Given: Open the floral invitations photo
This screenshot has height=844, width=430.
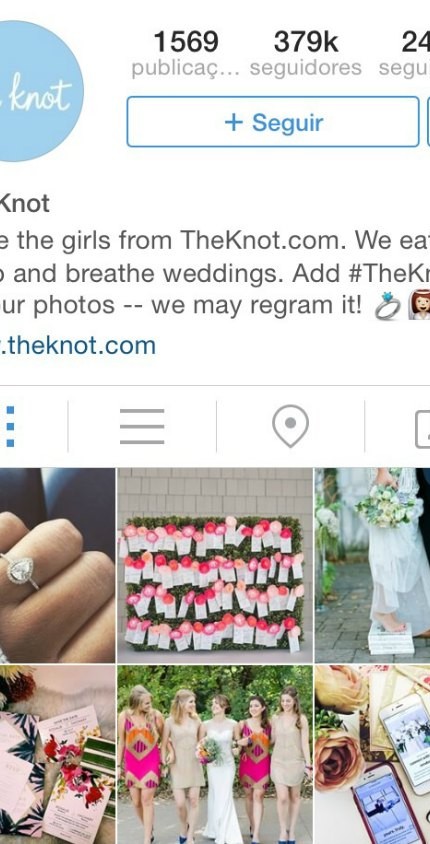Looking at the screenshot, I should pyautogui.click(x=57, y=755).
